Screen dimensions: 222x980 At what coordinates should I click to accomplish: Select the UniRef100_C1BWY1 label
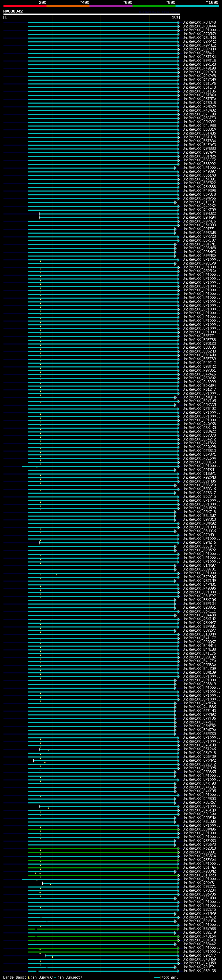(x=199, y=473)
